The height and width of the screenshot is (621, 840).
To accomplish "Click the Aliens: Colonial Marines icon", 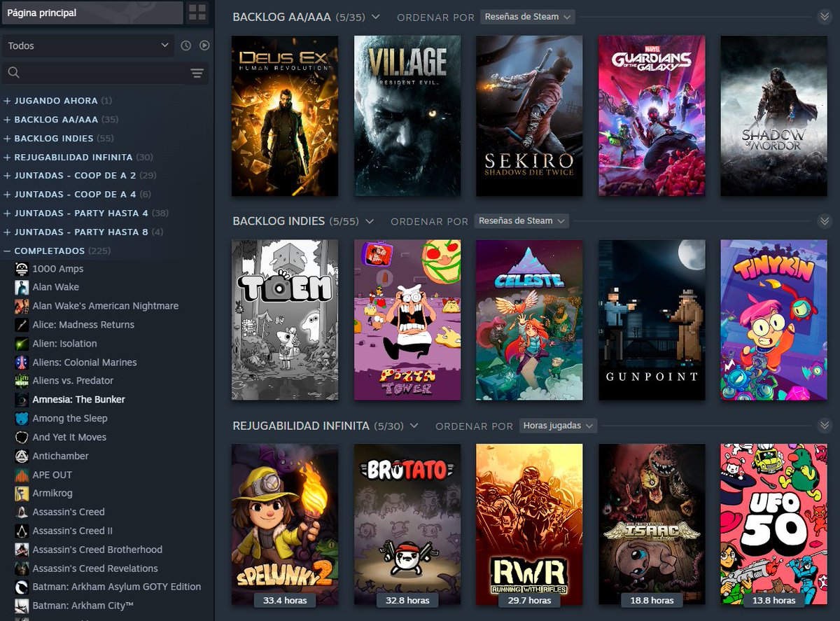I will (x=22, y=363).
